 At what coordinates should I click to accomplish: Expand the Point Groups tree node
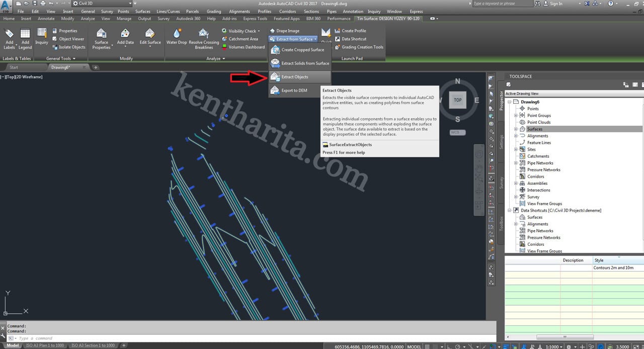click(516, 115)
